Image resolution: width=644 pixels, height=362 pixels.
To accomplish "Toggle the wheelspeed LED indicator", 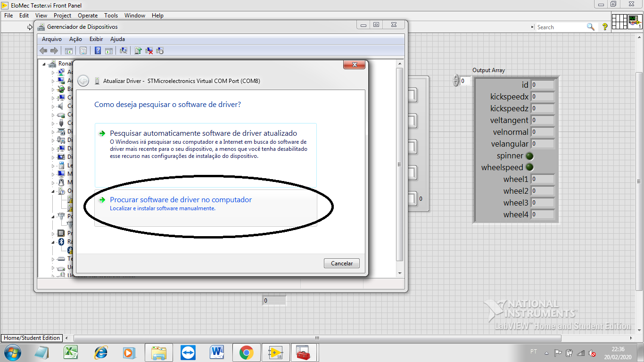I will click(530, 167).
